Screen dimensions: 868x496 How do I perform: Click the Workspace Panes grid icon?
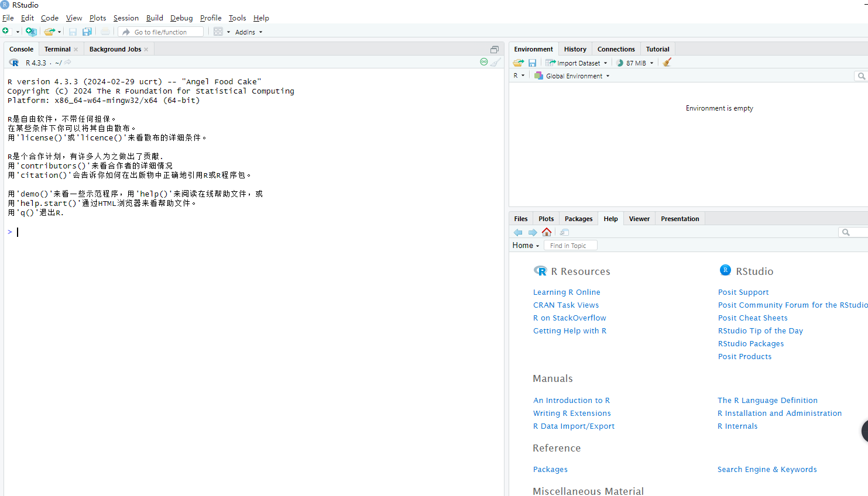218,32
